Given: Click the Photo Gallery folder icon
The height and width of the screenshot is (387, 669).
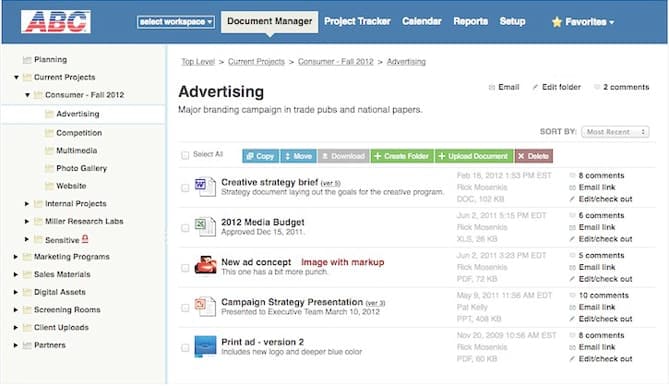Looking at the screenshot, I should click(x=49, y=168).
